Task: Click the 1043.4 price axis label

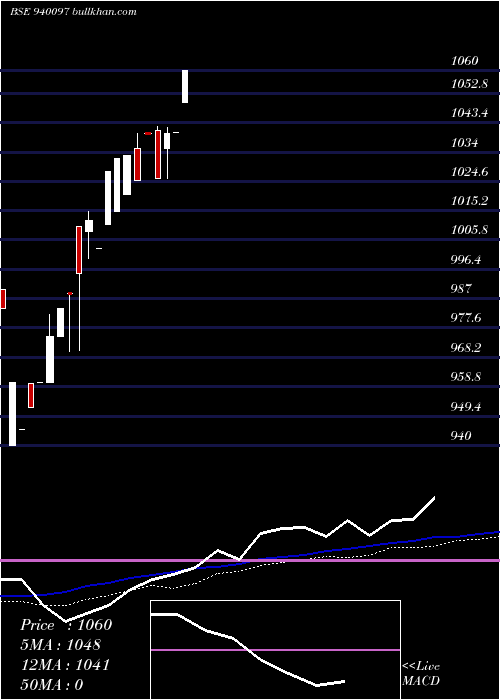Action: [x=470, y=113]
